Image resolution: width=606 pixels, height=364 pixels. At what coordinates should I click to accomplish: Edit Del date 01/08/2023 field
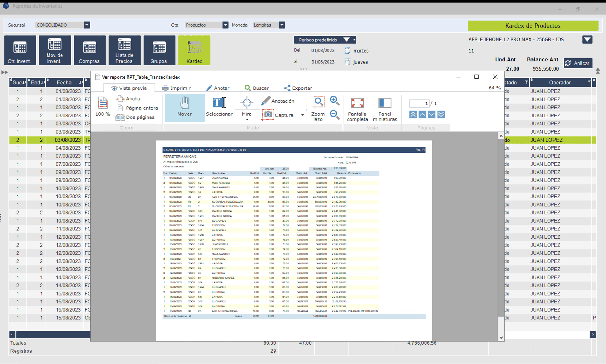click(323, 51)
